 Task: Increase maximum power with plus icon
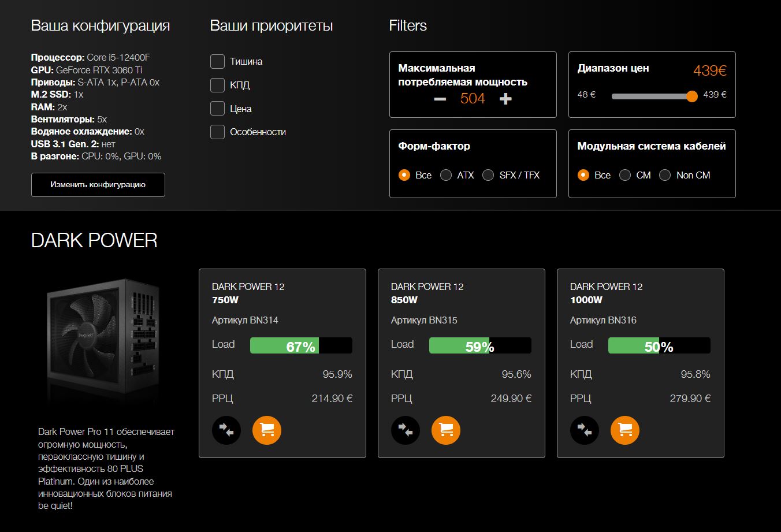505,99
